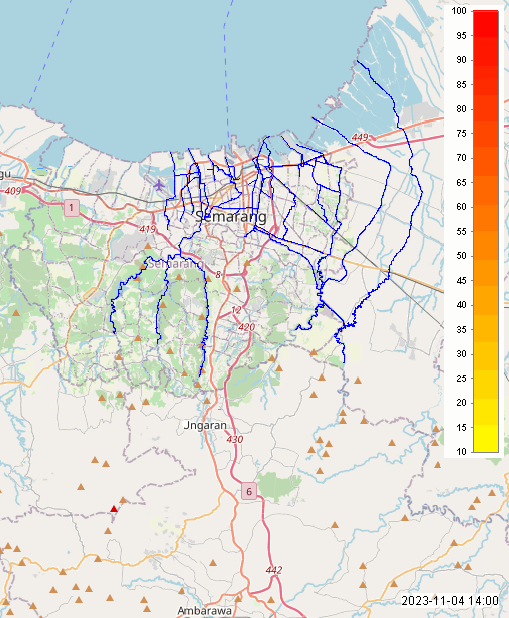Click legend value 20

pos(462,403)
